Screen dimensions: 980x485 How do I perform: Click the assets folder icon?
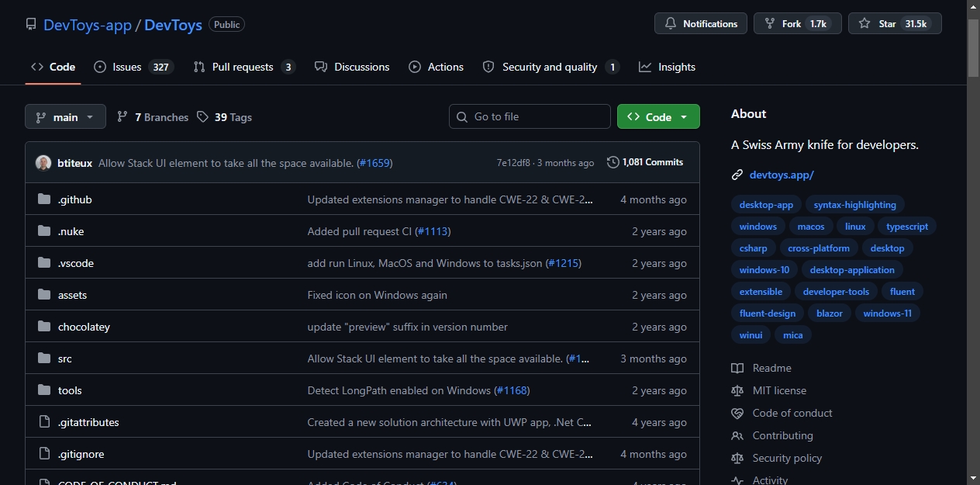click(x=44, y=295)
